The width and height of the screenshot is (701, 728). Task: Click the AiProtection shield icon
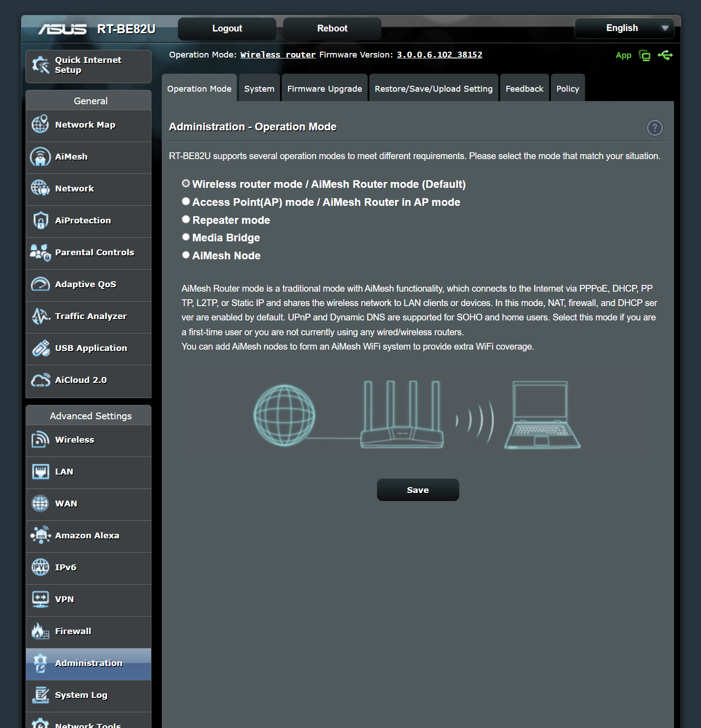(40, 220)
